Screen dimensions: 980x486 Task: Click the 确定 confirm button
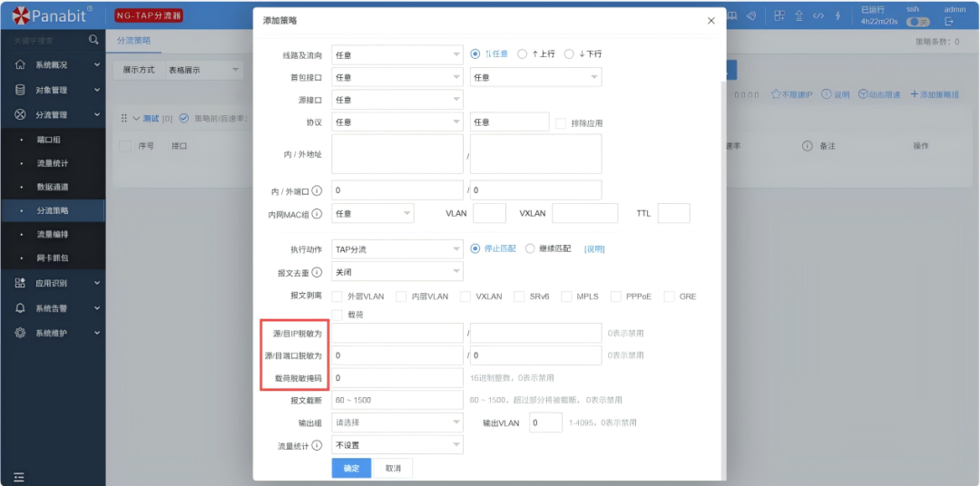(351, 468)
